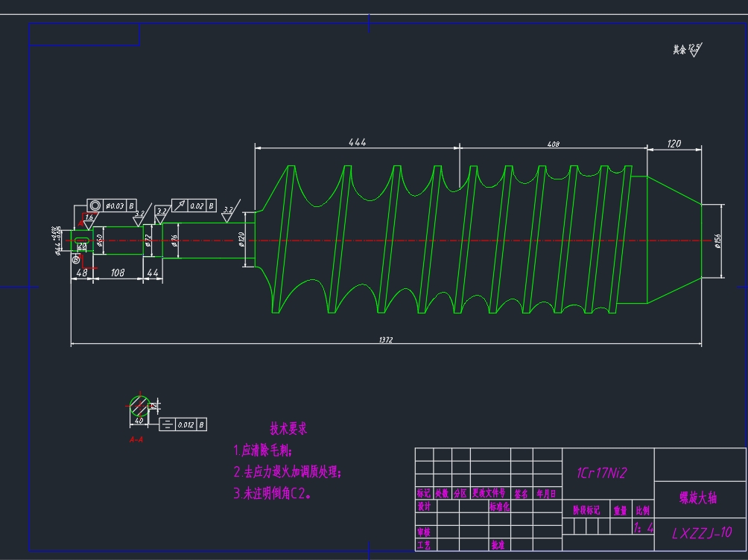
Task: Click the 批准 title block label
Action: click(498, 545)
